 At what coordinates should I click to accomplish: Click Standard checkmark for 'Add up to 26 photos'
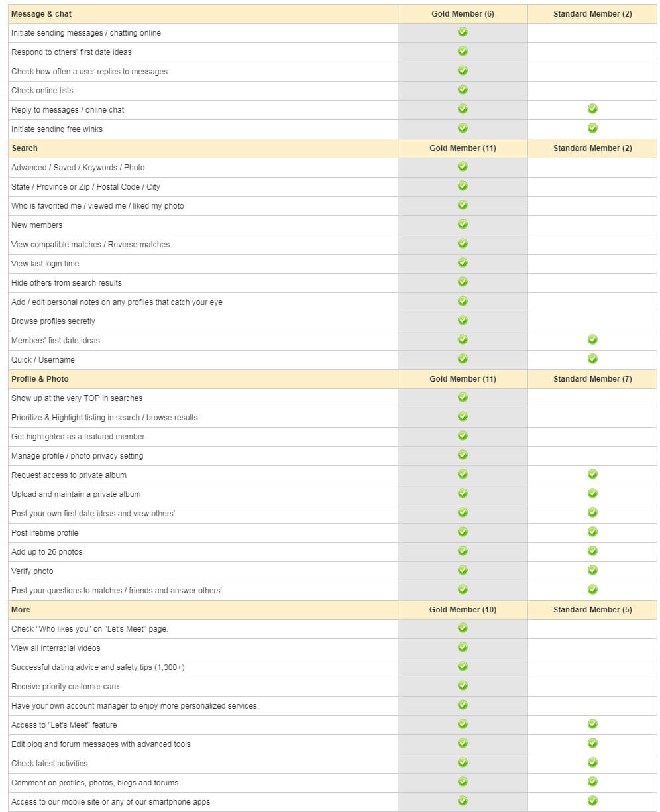592,551
